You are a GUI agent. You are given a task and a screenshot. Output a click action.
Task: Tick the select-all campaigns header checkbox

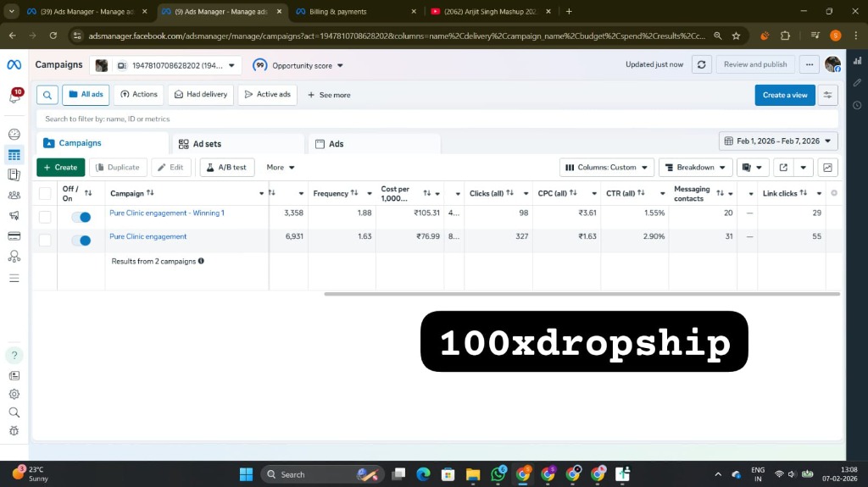(x=45, y=193)
